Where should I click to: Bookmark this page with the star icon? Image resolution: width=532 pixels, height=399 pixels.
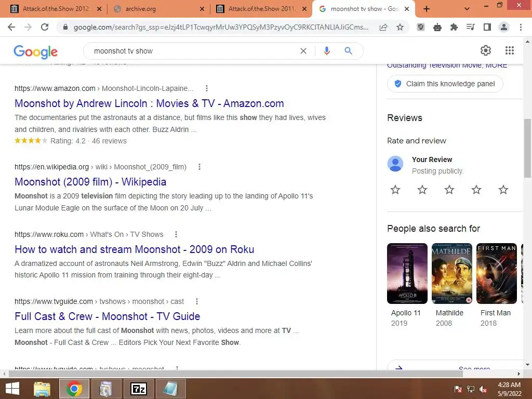[x=400, y=27]
